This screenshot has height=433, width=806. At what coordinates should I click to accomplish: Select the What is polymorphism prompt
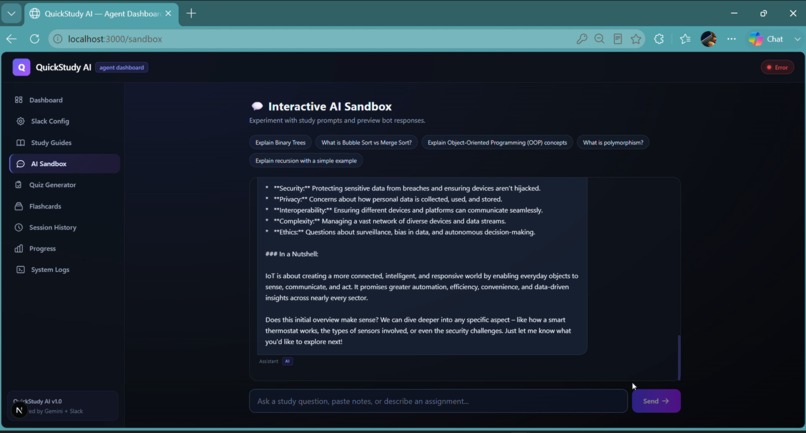click(613, 142)
